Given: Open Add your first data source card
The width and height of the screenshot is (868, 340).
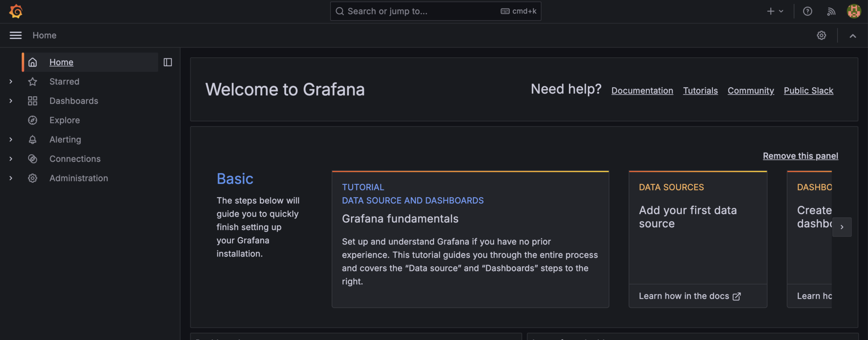Looking at the screenshot, I should (698, 240).
